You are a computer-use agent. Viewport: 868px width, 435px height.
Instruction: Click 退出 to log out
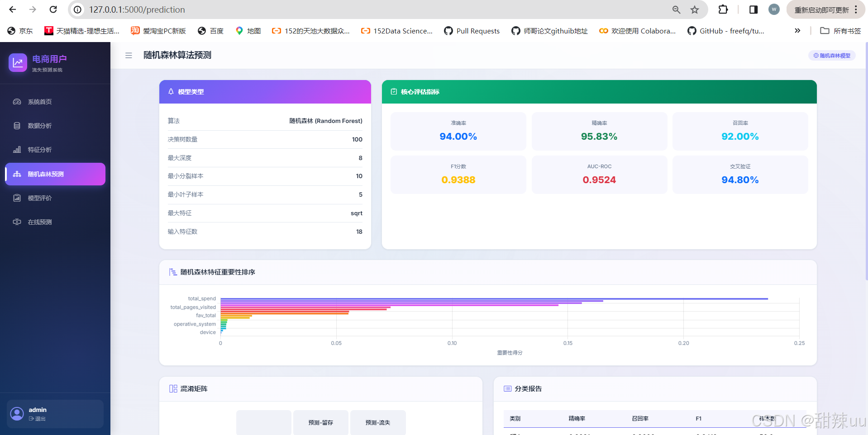click(38, 419)
